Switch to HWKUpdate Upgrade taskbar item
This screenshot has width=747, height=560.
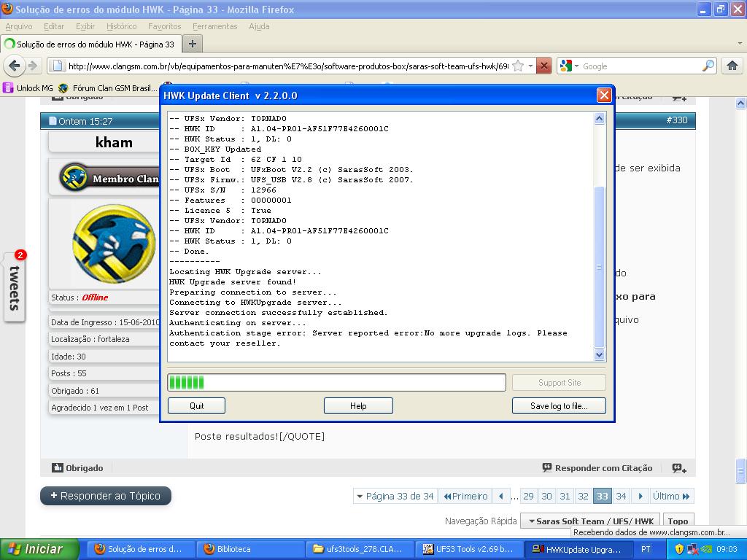point(578,549)
